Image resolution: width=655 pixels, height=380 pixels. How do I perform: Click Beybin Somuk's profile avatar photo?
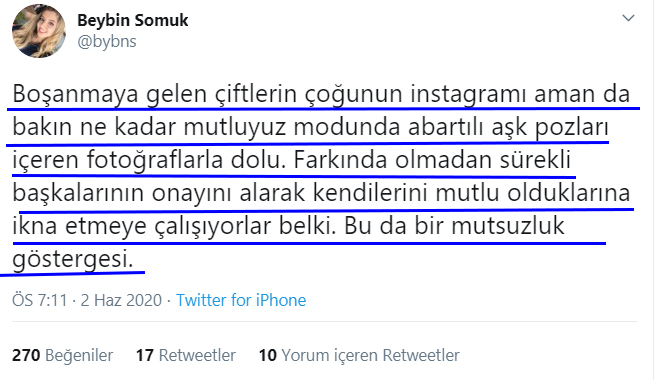tap(39, 31)
